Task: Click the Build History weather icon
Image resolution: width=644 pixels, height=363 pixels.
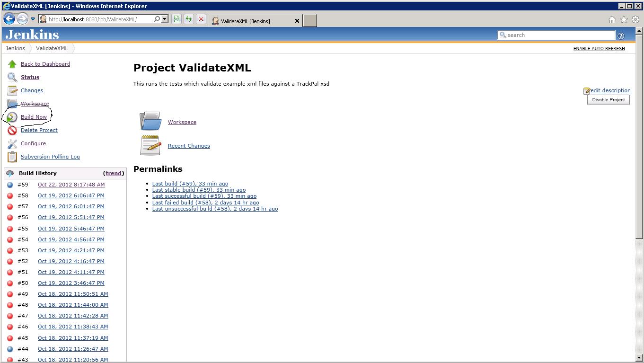Action: [x=10, y=173]
